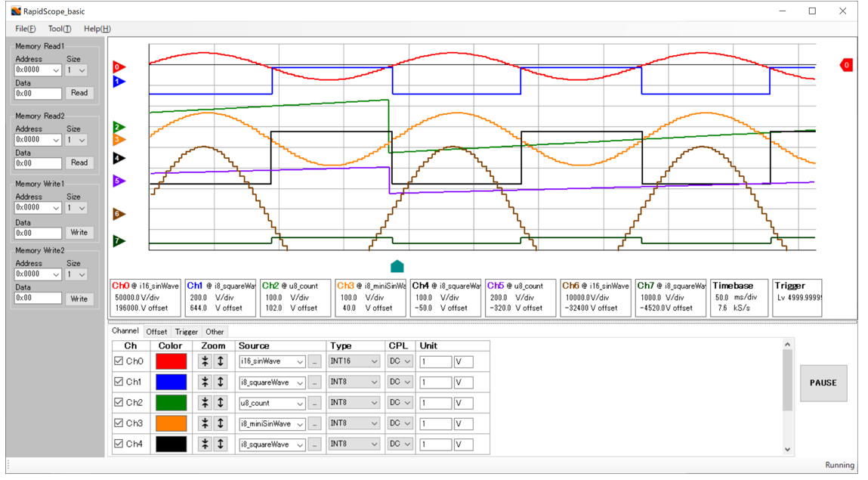The width and height of the screenshot is (868, 480).
Task: Click the blue channel 1 marker arrow
Action: point(119,82)
